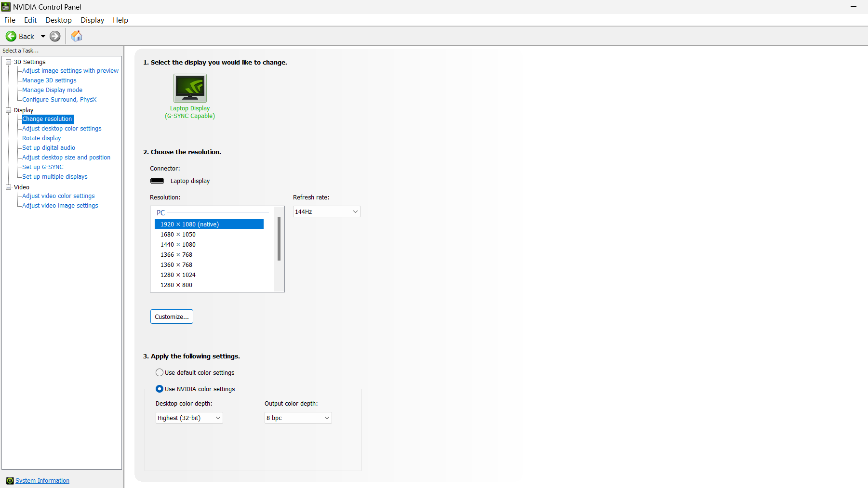868x488 pixels.
Task: Open the Display menu
Action: 92,20
